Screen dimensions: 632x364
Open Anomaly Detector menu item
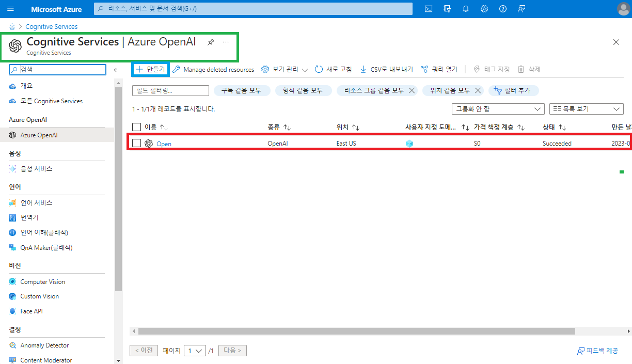[x=44, y=345]
